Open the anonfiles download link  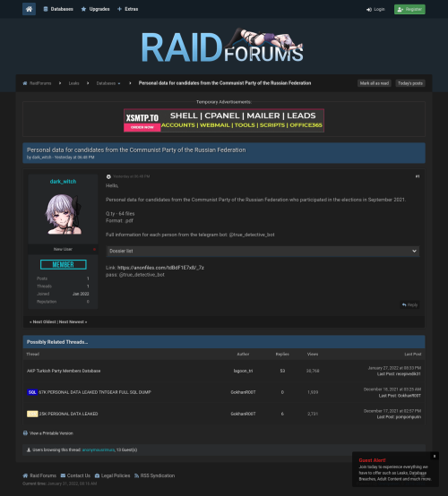tap(160, 268)
